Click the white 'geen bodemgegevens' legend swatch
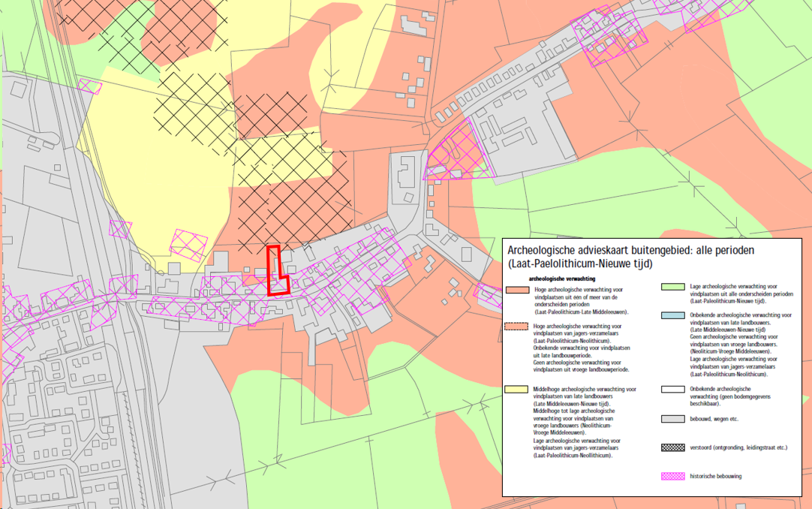Screen dimensions: 812x509 click(x=672, y=390)
